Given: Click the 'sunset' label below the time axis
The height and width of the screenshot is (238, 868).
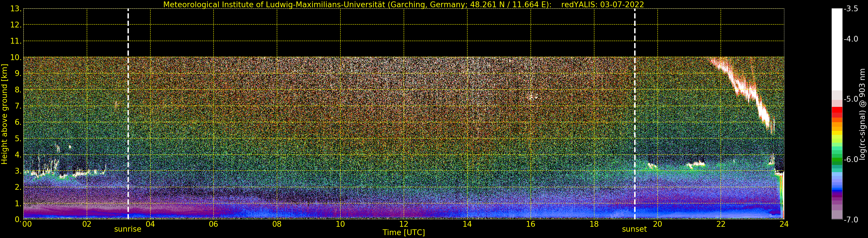Looking at the screenshot, I should [x=634, y=229].
